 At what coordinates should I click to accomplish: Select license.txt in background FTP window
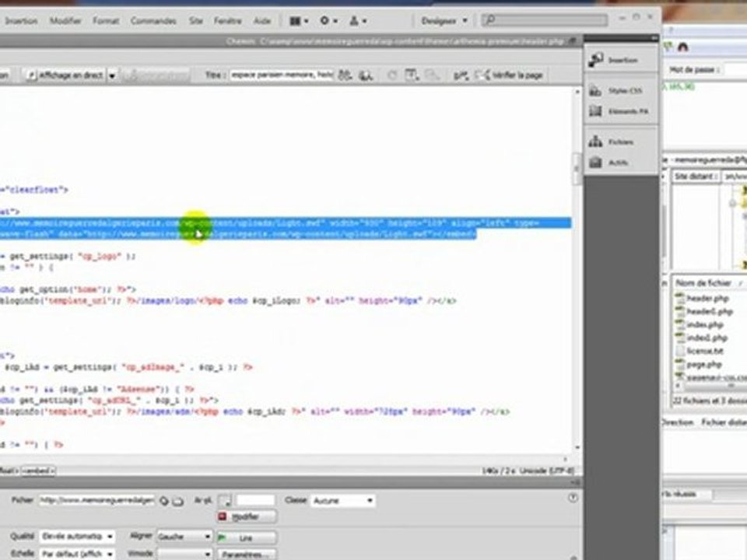click(x=700, y=351)
